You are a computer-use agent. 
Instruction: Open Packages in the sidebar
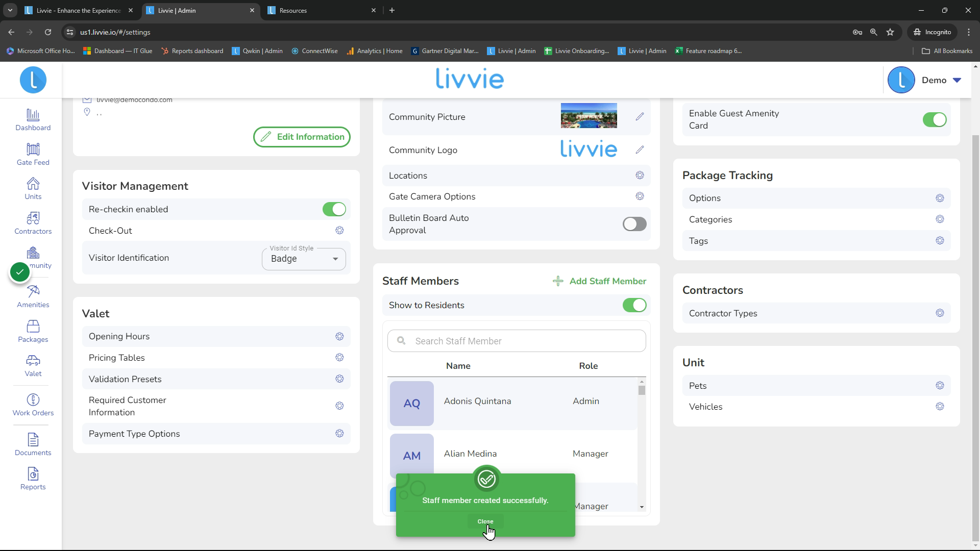(x=33, y=332)
